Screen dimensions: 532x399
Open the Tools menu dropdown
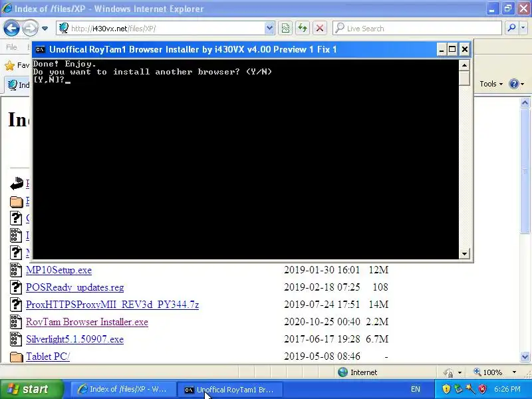tap(491, 84)
